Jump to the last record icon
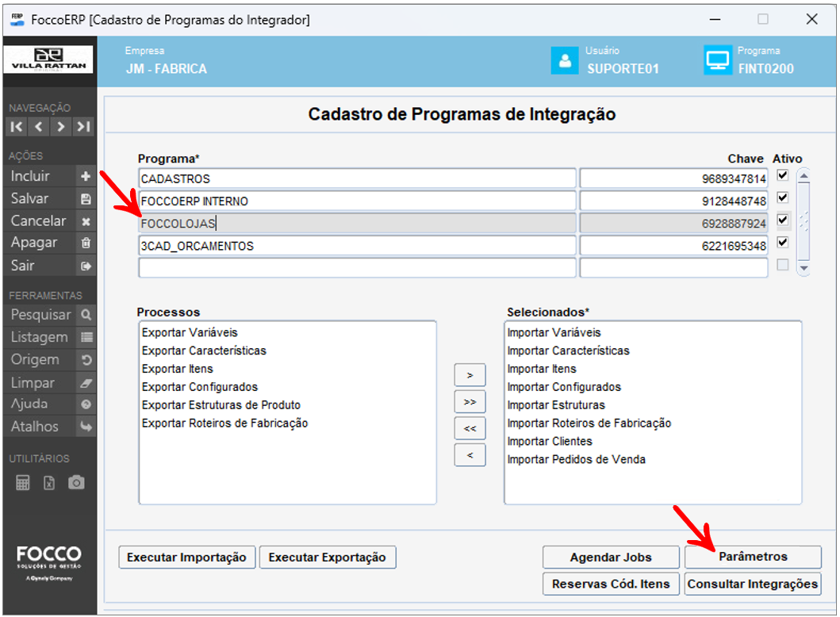840x617 pixels. [x=83, y=127]
